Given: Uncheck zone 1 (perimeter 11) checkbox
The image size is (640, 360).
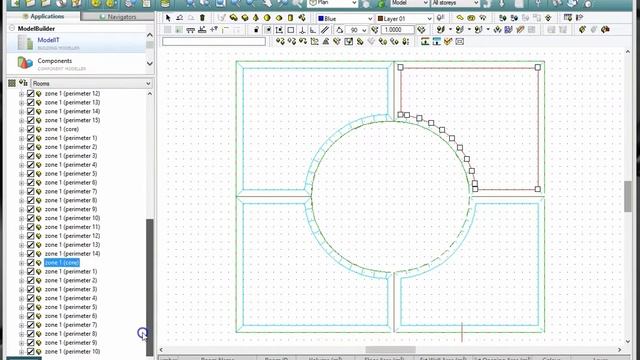Looking at the screenshot, I should click(x=31, y=227).
